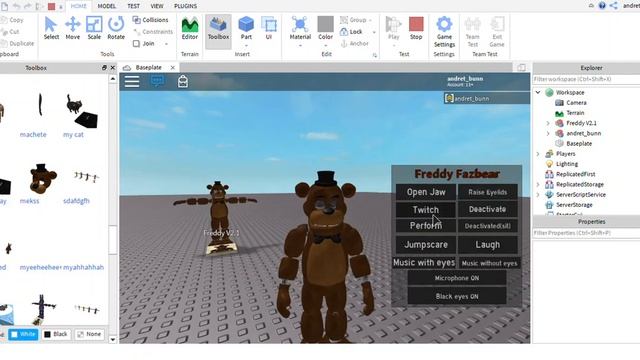Click the Jumpscare button
The image size is (640, 360).
tap(426, 244)
